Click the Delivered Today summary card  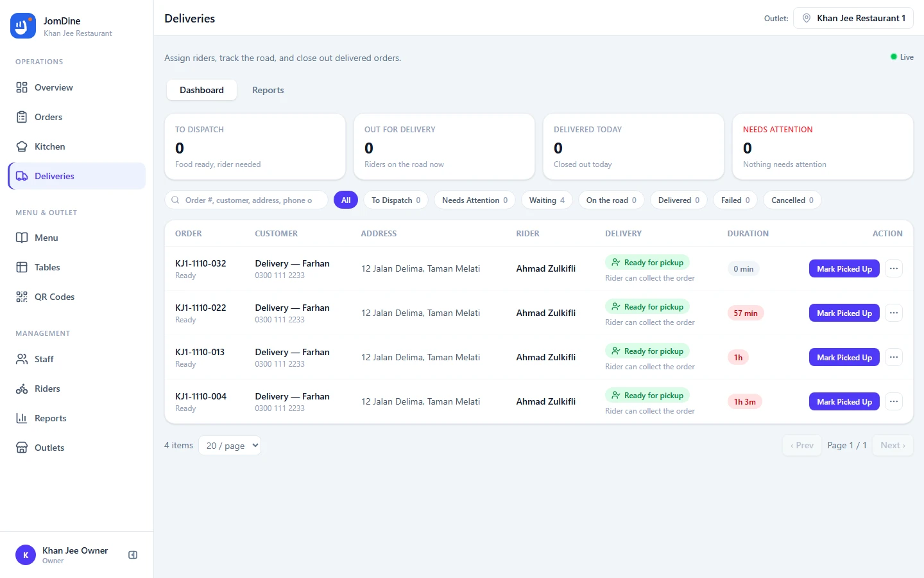pos(633,146)
